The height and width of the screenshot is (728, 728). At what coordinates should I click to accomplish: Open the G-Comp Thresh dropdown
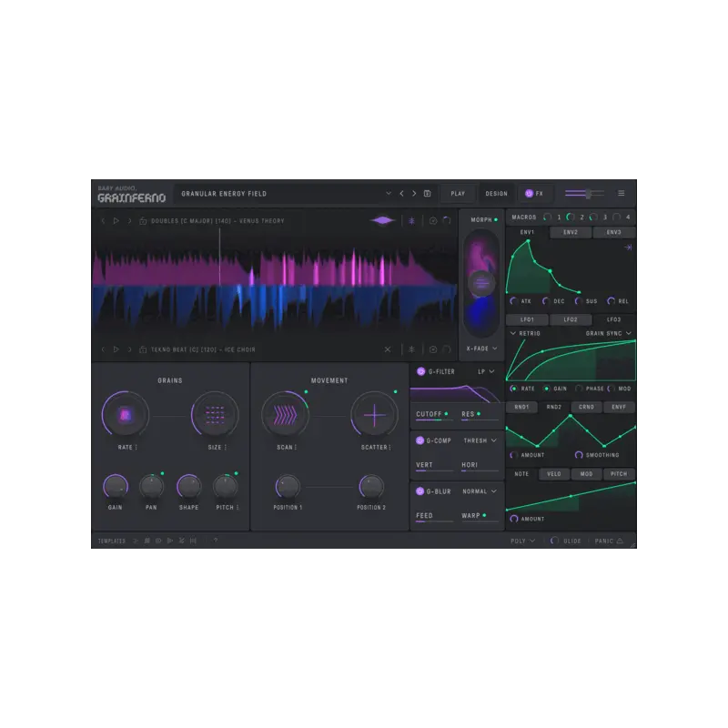(x=480, y=440)
